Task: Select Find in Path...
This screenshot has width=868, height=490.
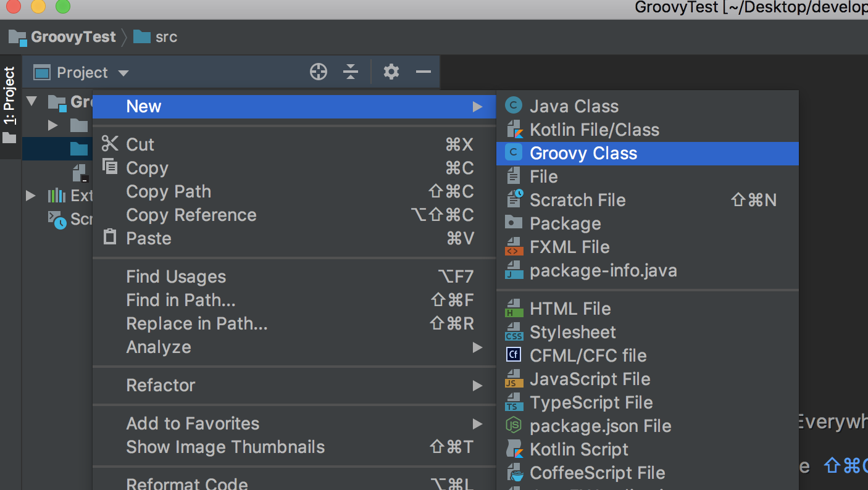Action: (x=294, y=300)
